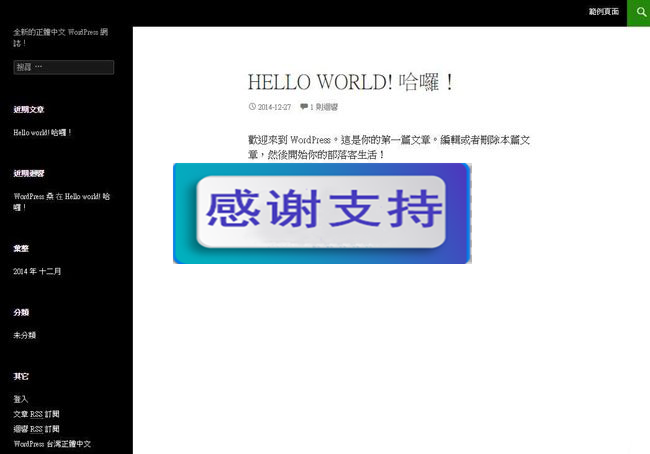Click the comment bubble icon in post meta
Image resolution: width=650 pixels, height=454 pixels.
point(304,107)
